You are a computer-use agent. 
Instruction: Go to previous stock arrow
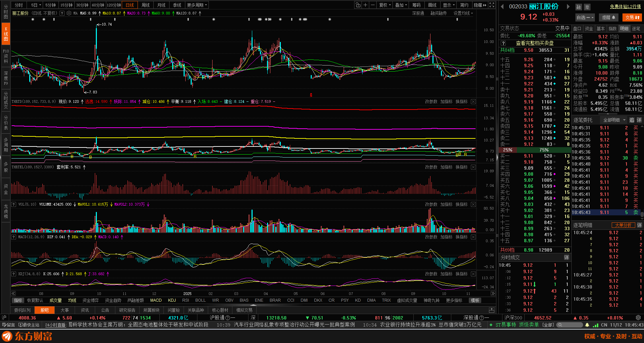[502, 6]
